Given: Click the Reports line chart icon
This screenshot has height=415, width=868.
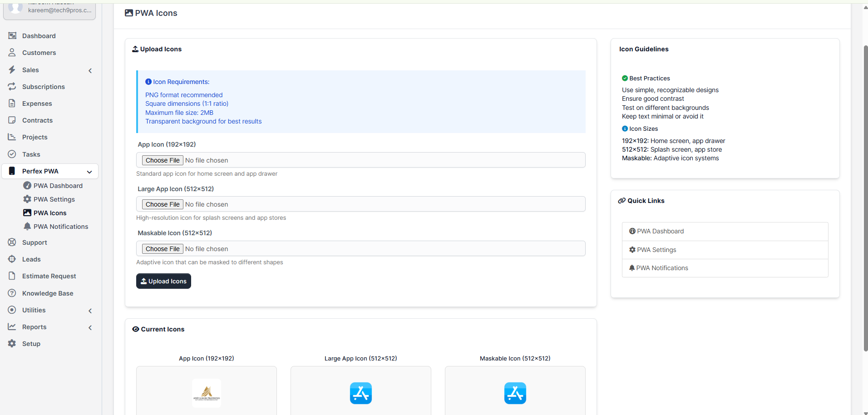Looking at the screenshot, I should [12, 326].
